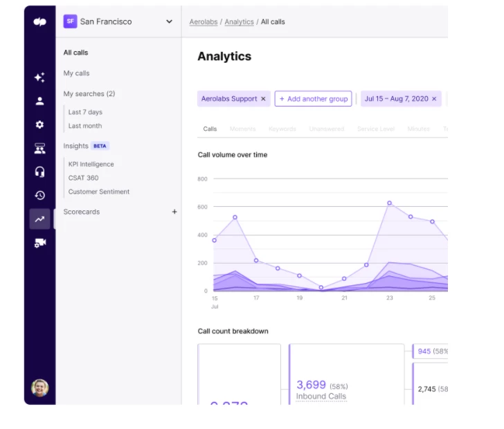504x429 pixels.
Task: Open the settings gear icon
Action: click(40, 125)
